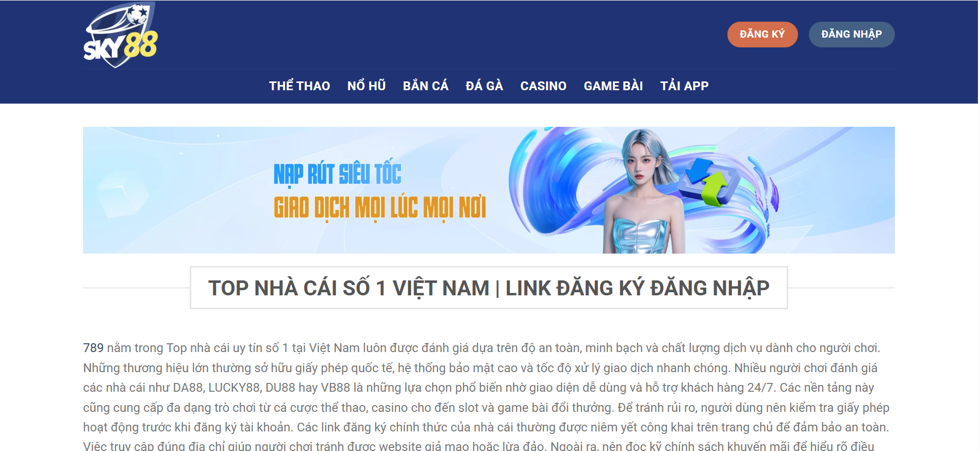Follow the 789 link in the paragraph

(x=93, y=348)
